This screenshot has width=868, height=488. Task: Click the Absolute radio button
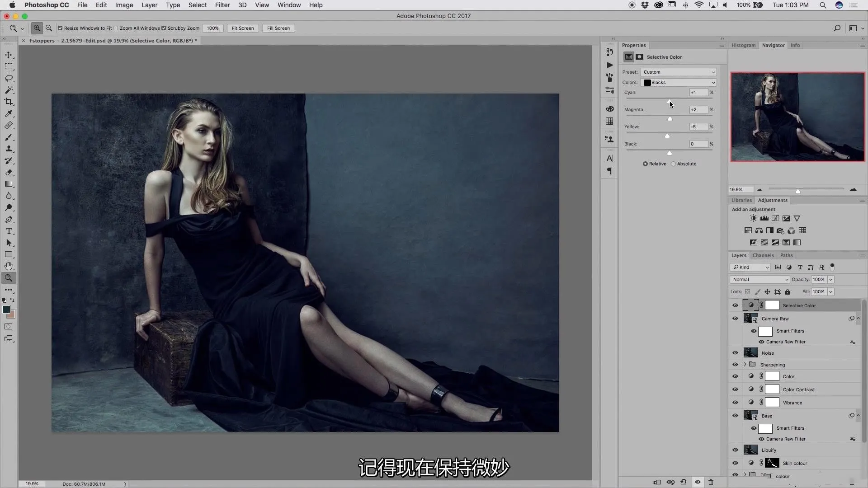coord(673,163)
